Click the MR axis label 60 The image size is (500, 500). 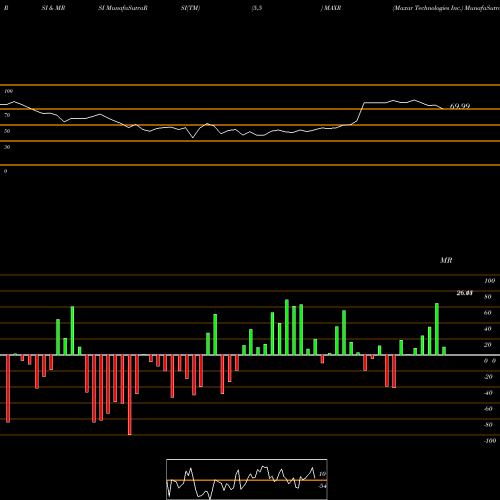(x=488, y=313)
